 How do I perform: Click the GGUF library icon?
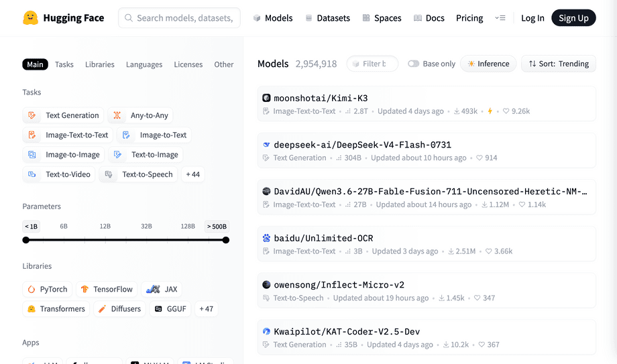click(158, 309)
